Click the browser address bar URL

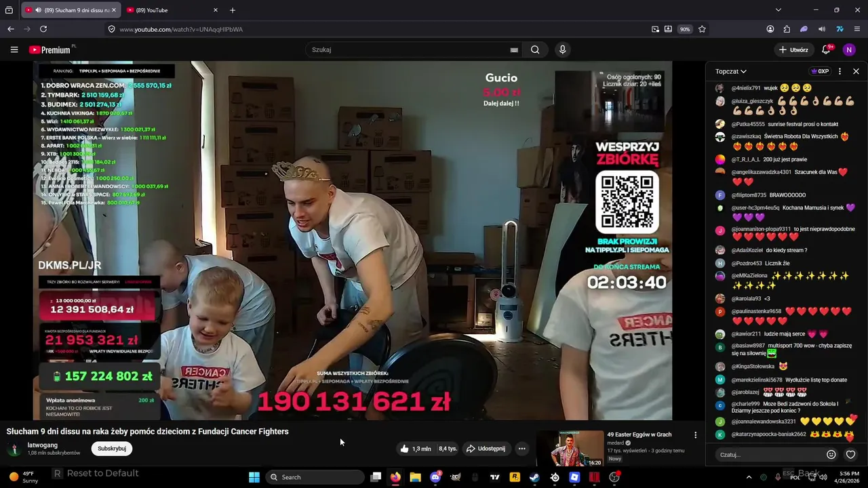pos(181,29)
